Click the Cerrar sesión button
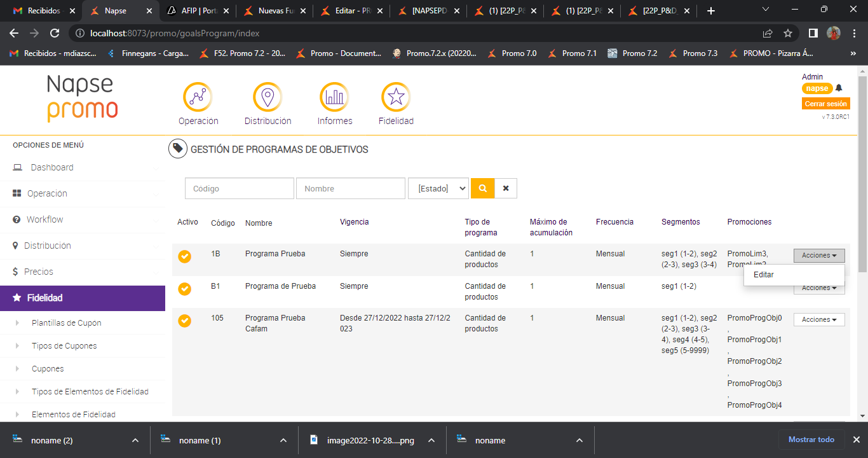 point(825,104)
